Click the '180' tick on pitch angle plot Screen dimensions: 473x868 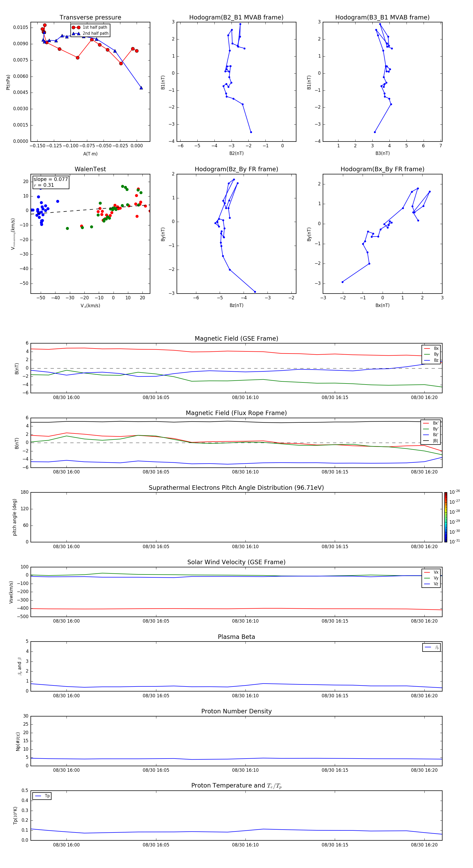tap(25, 492)
